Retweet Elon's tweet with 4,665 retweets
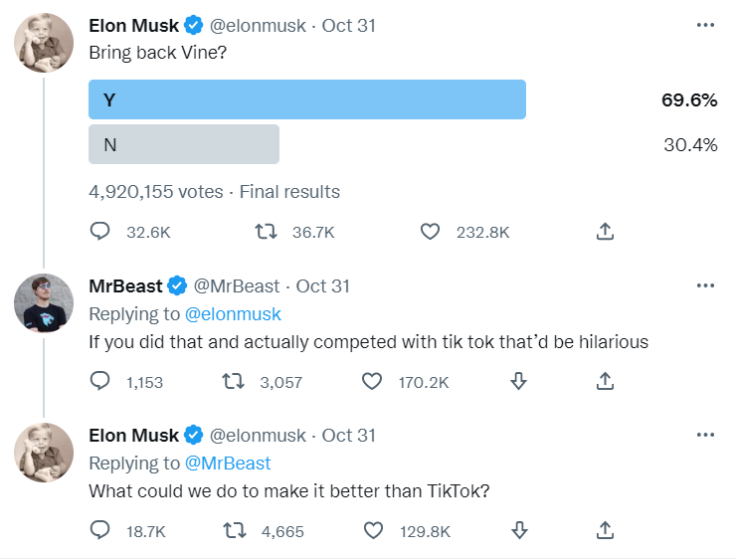The height and width of the screenshot is (560, 736). coord(233,531)
